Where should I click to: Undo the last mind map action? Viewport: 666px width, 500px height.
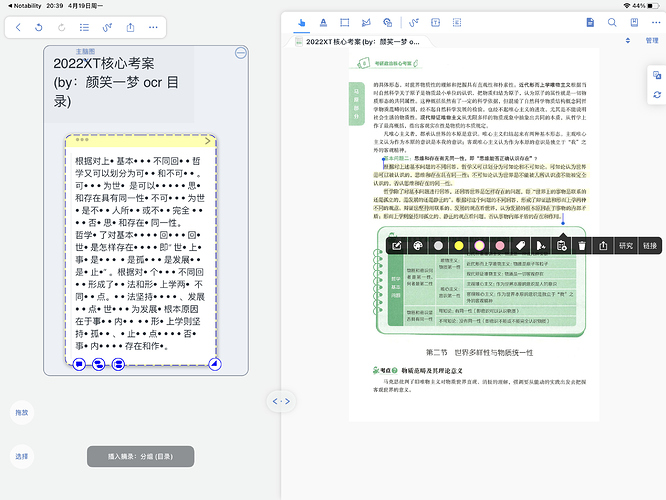click(39, 27)
